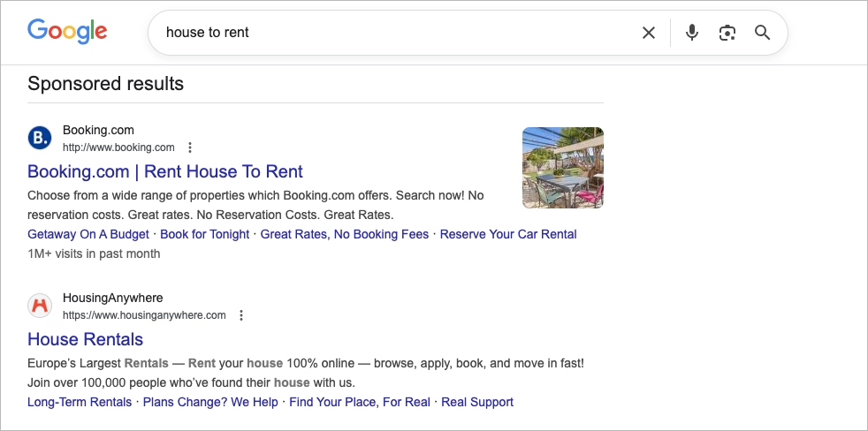The width and height of the screenshot is (868, 431).
Task: Visit "Great Rates, No Booking Fees" link
Action: [x=344, y=234]
